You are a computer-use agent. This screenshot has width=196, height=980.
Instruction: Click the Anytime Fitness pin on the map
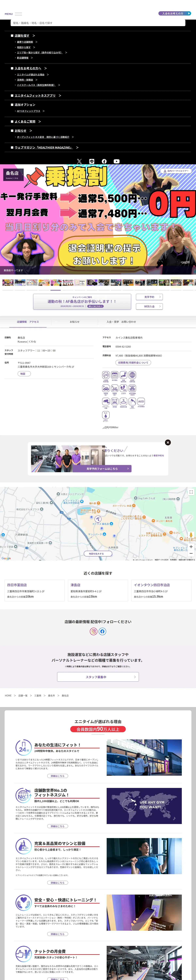click(x=98, y=519)
